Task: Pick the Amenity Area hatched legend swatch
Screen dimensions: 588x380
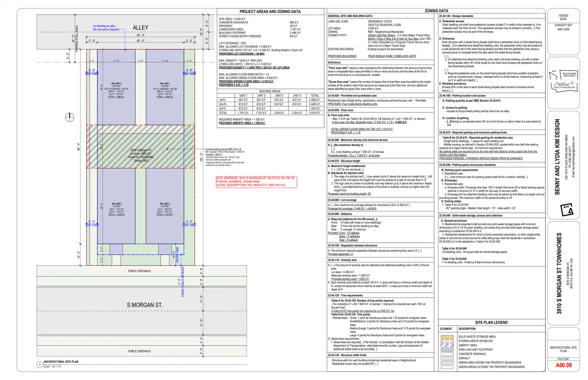Action: [x=447, y=345]
